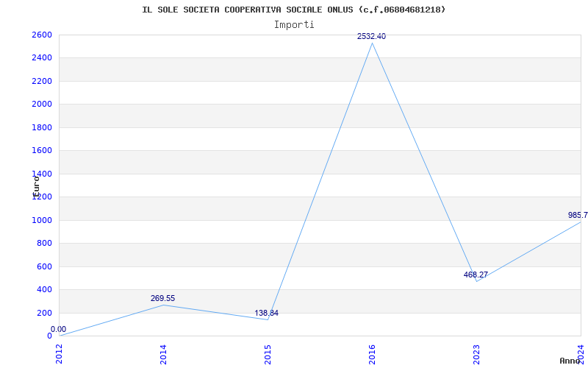Select the 985.7 data label
The width and height of the screenshot is (588, 368).
[578, 215]
